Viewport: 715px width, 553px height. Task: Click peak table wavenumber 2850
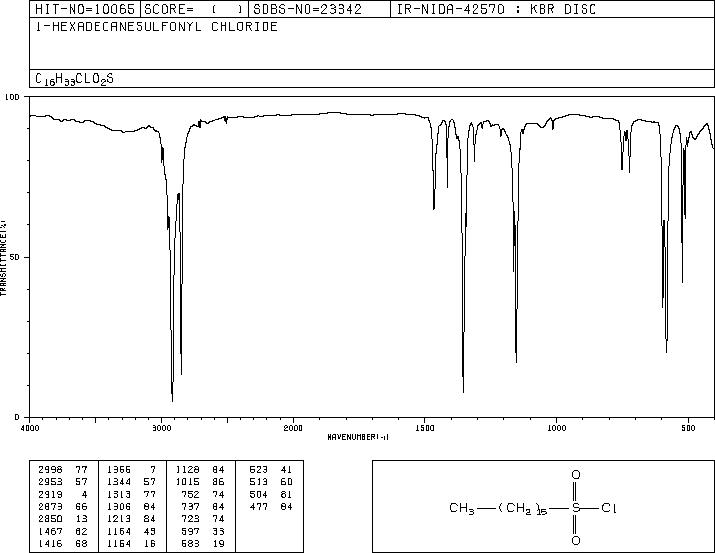click(50, 519)
